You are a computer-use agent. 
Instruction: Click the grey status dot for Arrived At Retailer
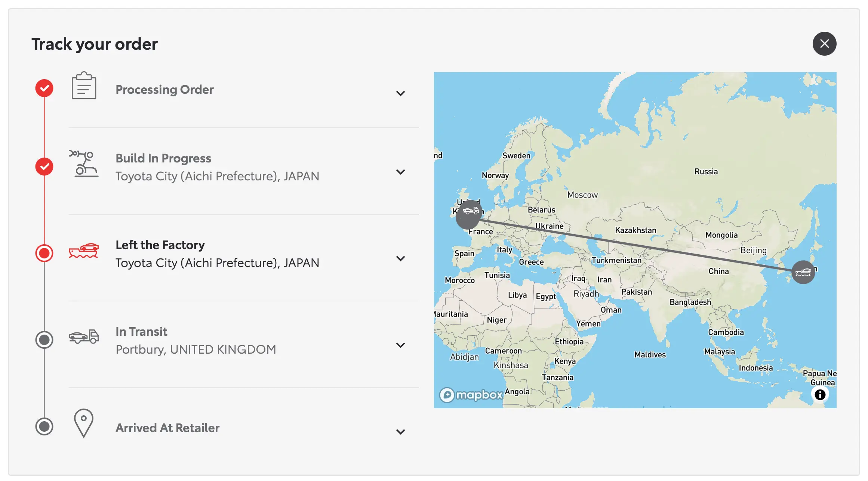(x=44, y=426)
